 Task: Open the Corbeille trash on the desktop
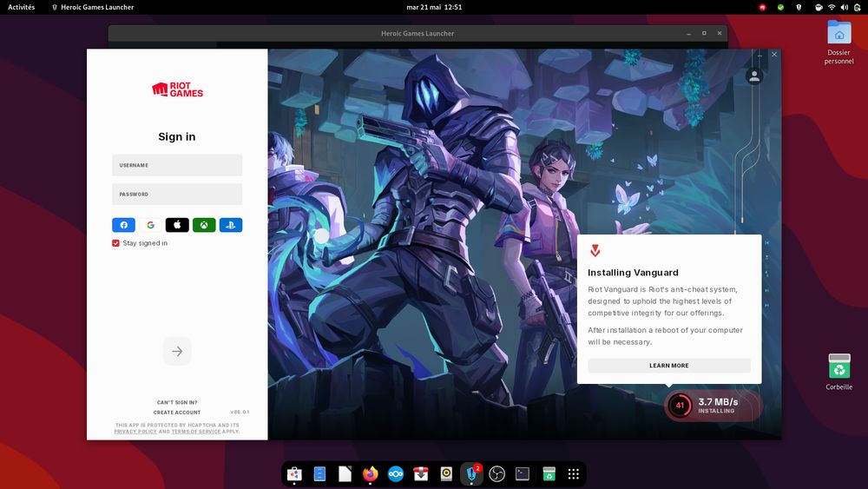[x=839, y=372]
